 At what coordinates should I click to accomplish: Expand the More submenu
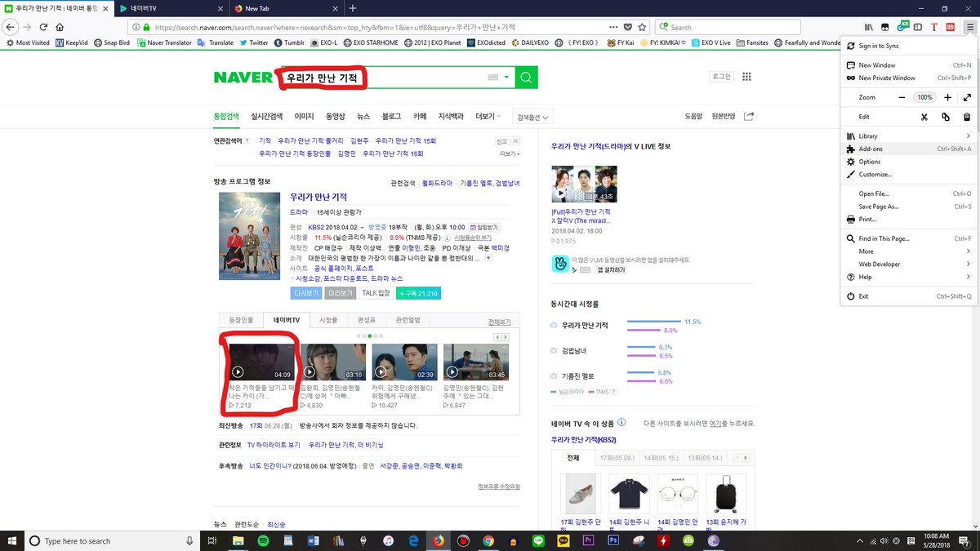click(910, 251)
